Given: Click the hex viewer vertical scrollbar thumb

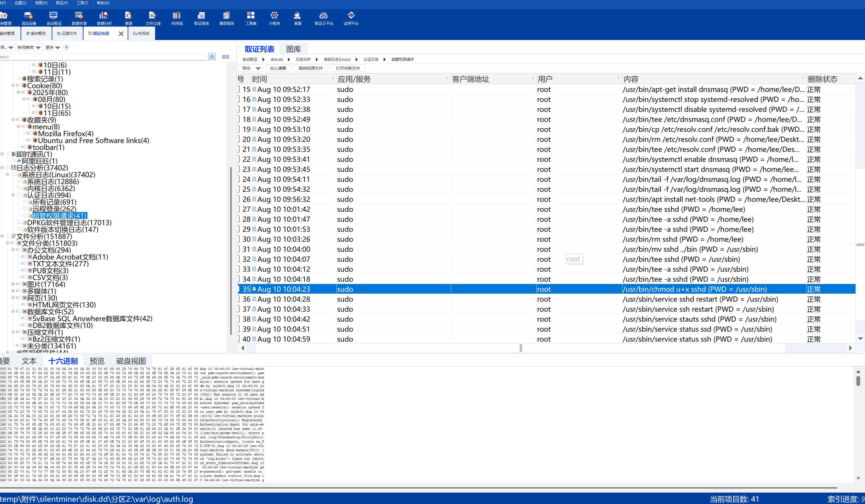Looking at the screenshot, I should pos(858,381).
